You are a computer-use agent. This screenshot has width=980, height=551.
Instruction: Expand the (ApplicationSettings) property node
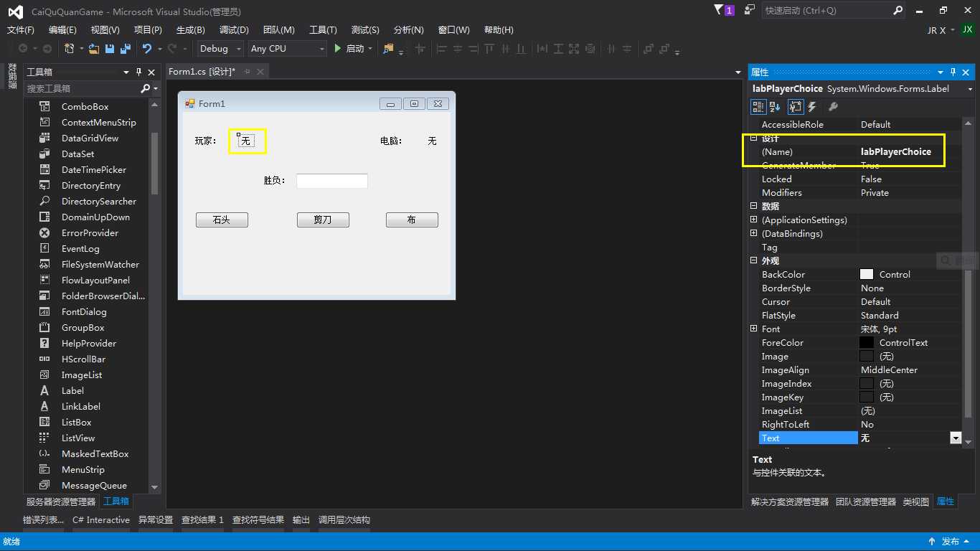(753, 220)
